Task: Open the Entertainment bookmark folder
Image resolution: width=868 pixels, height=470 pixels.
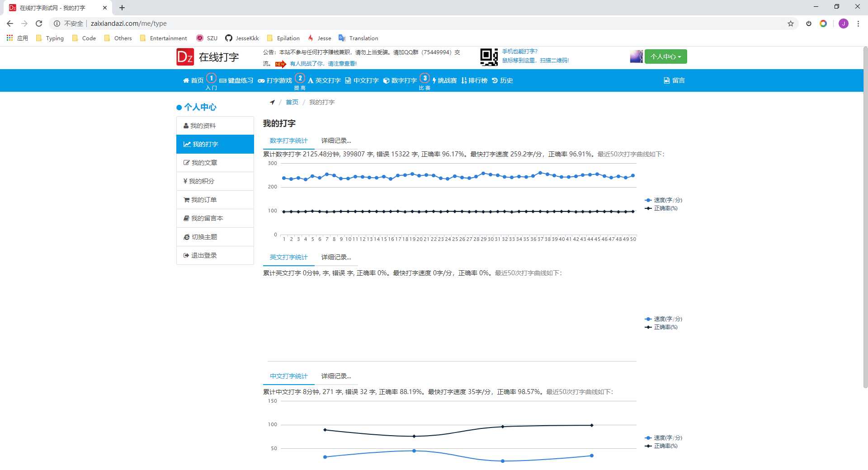Action: point(163,38)
